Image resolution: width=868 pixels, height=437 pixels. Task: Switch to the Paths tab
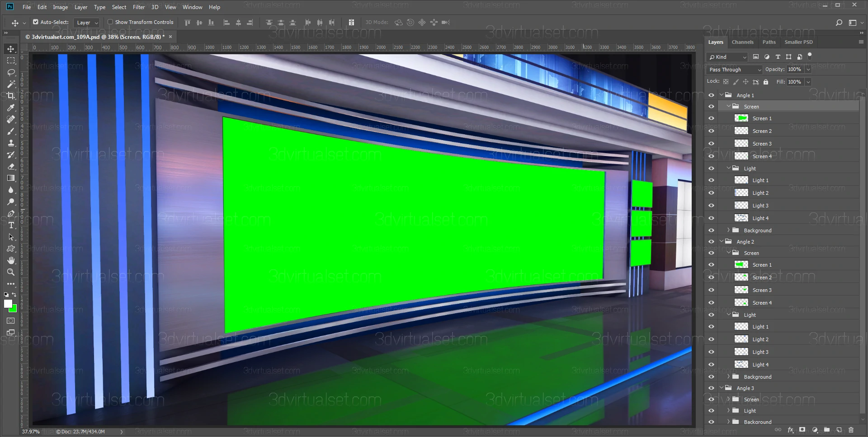769,42
